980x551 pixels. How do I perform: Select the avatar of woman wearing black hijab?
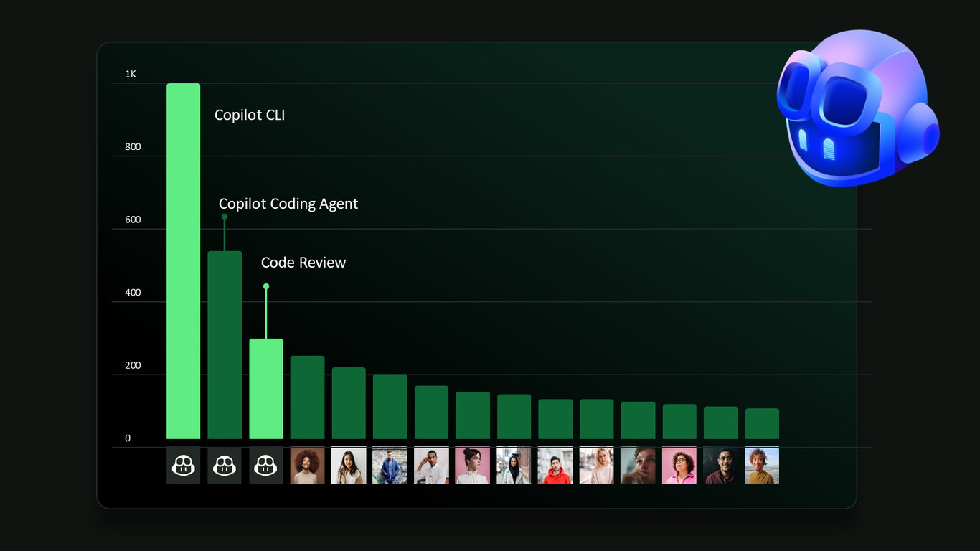click(514, 466)
